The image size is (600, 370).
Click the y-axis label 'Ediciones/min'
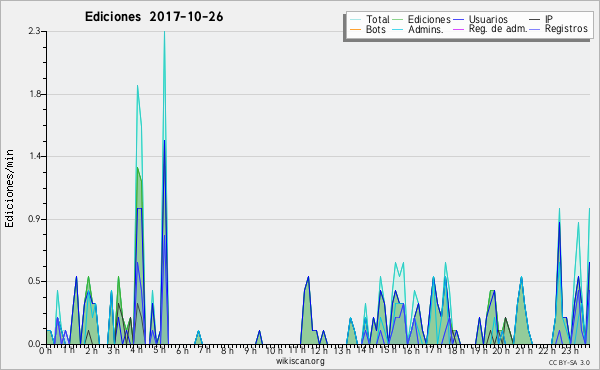tap(9, 188)
